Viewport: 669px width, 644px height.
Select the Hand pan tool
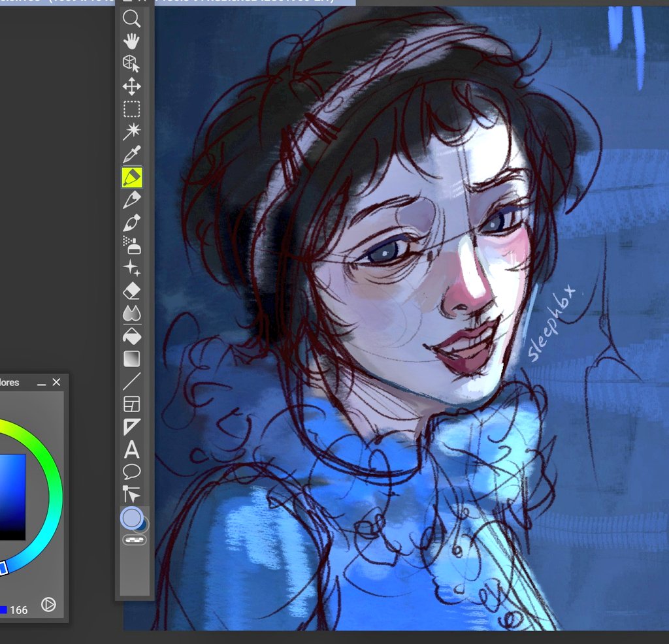click(x=132, y=41)
